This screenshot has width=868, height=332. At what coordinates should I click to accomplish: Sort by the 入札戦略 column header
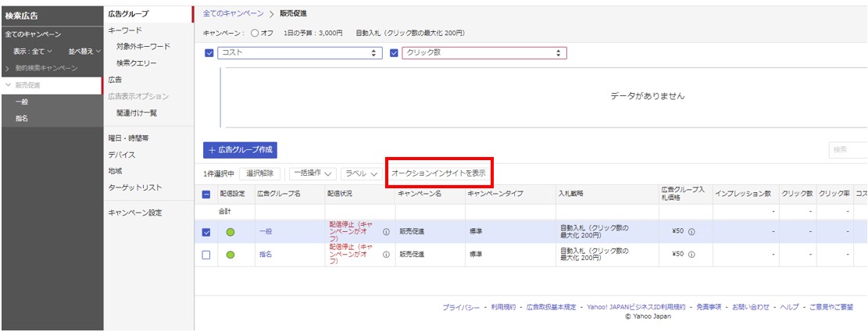coord(571,195)
